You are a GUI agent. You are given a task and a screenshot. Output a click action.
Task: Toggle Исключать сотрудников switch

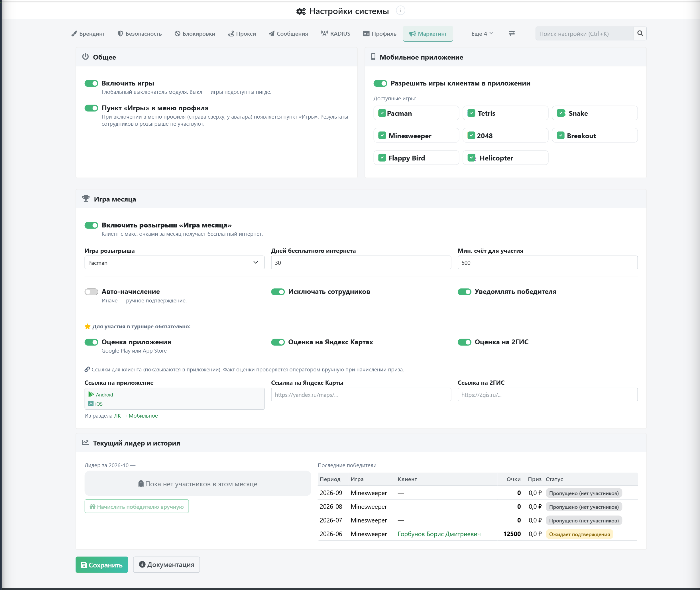point(278,292)
